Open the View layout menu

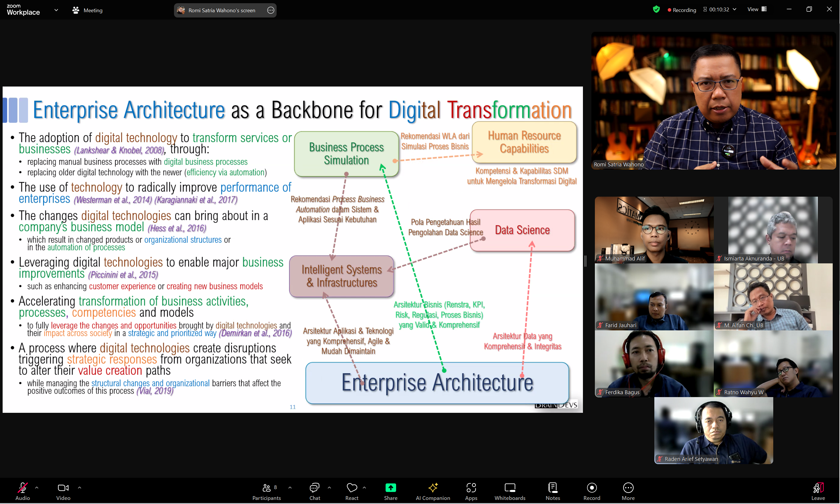[757, 10]
